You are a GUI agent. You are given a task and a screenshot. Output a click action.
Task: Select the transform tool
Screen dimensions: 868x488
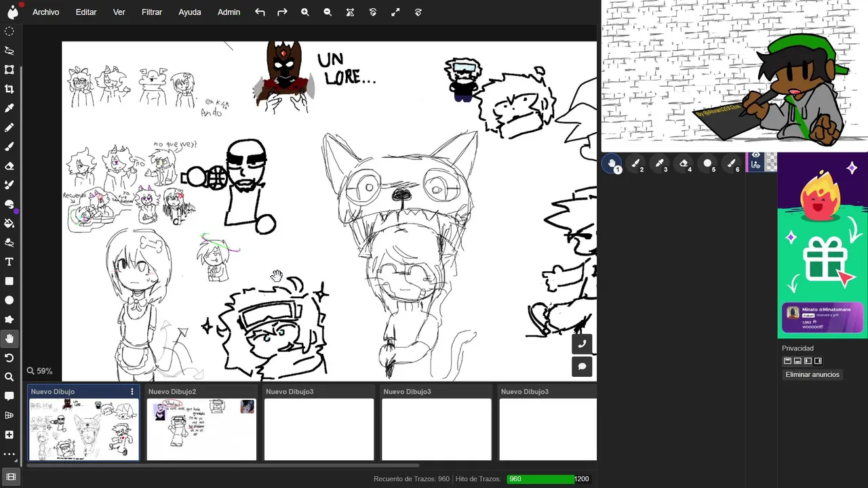(x=9, y=70)
